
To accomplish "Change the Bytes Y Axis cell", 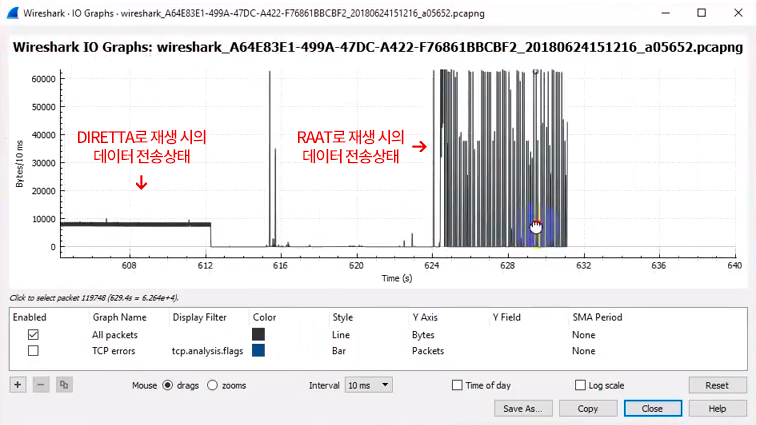I will coord(423,335).
